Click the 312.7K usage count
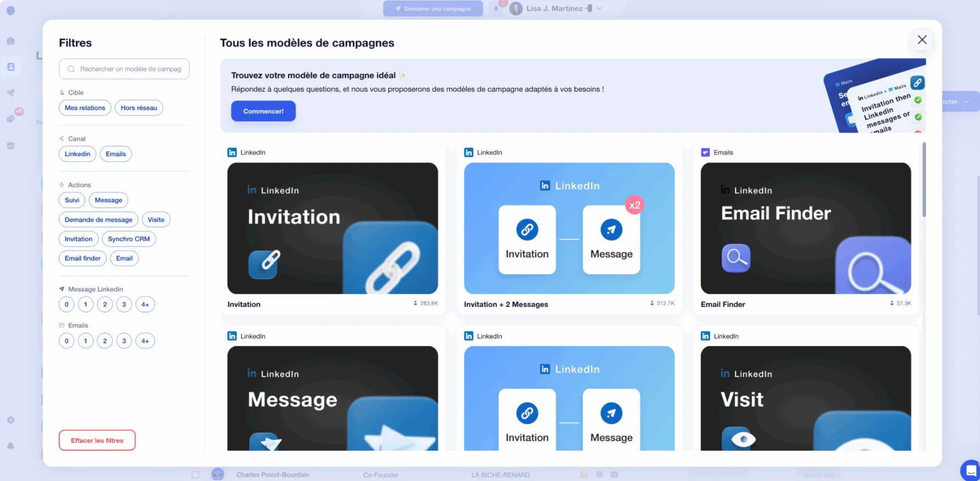Screen dimensions: 980x481 (662, 303)
